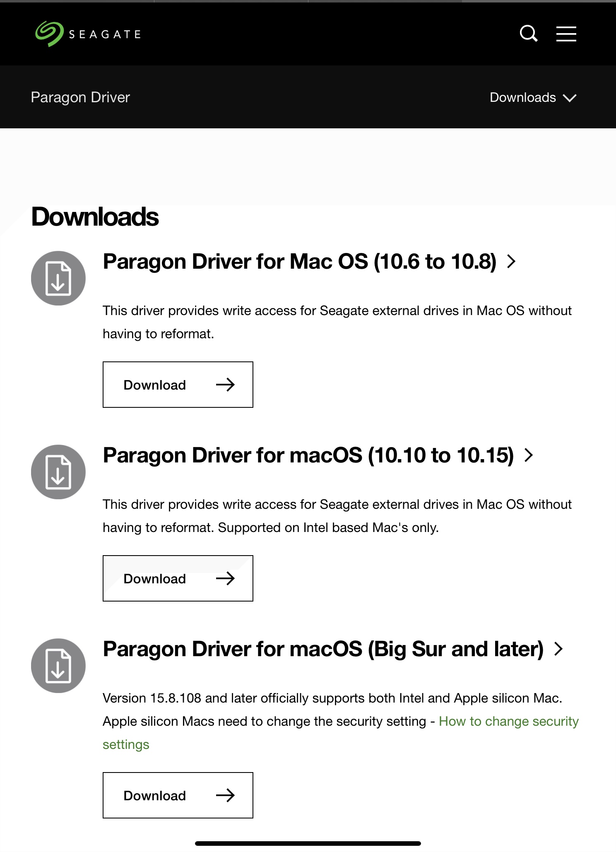Tap the home indicator bar at the bottom
616x852 pixels.
[x=308, y=843]
